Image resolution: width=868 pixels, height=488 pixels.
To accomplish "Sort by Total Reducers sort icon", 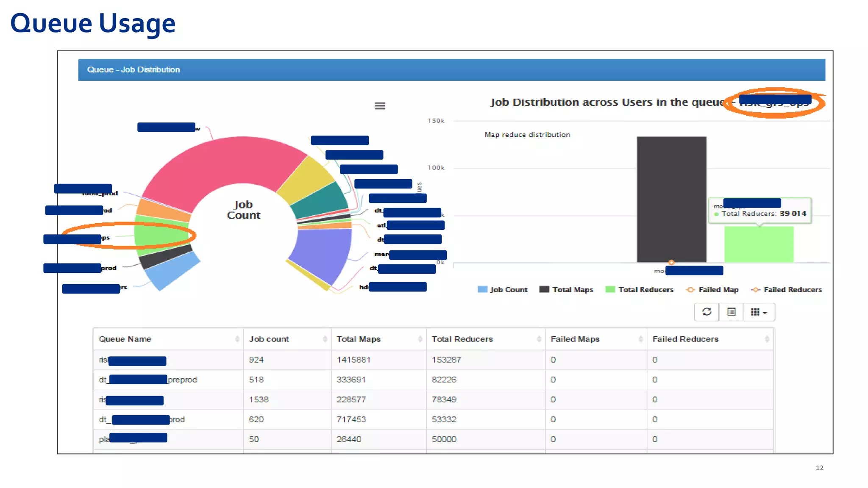I will pos(539,339).
